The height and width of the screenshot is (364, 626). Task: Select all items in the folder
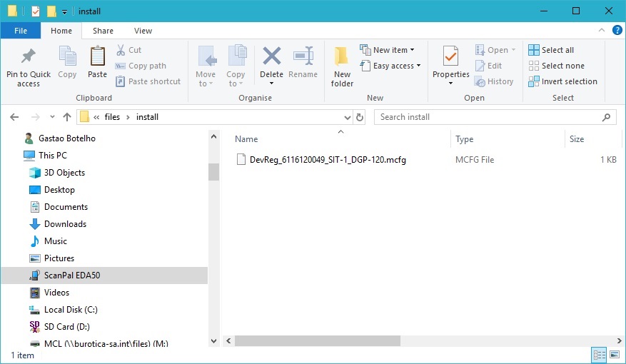pyautogui.click(x=551, y=50)
